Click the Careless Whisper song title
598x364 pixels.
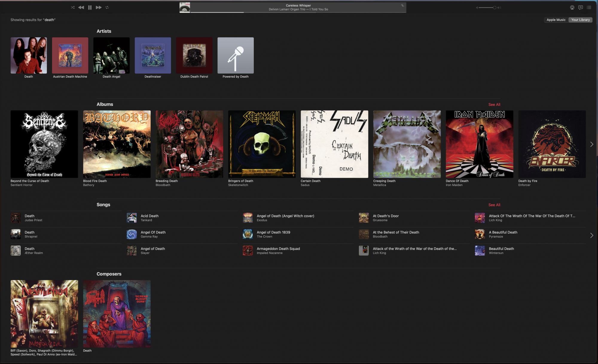coord(298,5)
